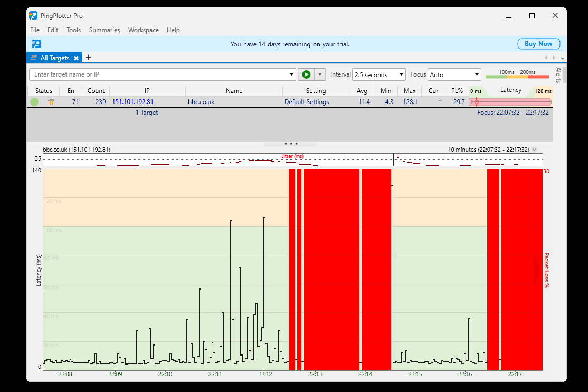Expand the 10 minutes time range chevron
This screenshot has width=588, height=392.
coord(534,150)
